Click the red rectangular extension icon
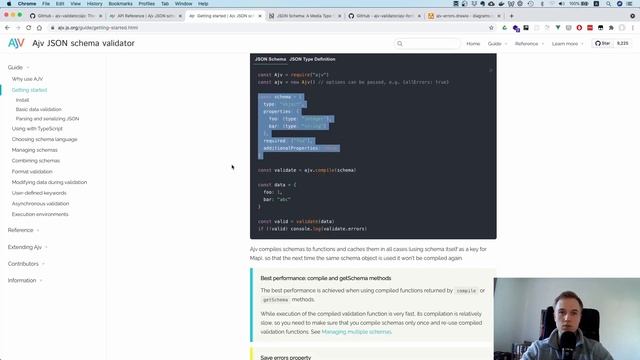Screen dimensions: 640x360 point(590,28)
